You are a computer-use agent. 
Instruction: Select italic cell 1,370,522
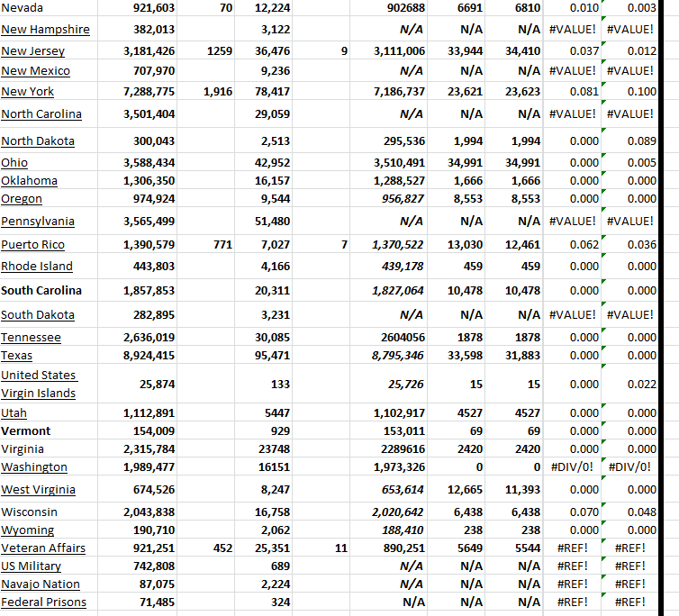pyautogui.click(x=389, y=245)
